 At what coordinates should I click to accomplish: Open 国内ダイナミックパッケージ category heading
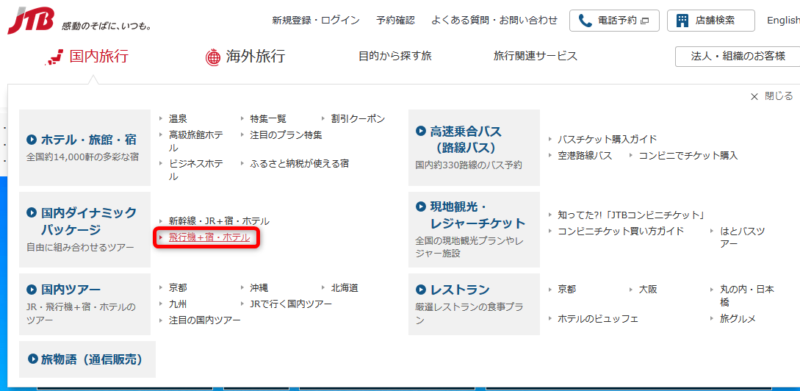tap(89, 221)
